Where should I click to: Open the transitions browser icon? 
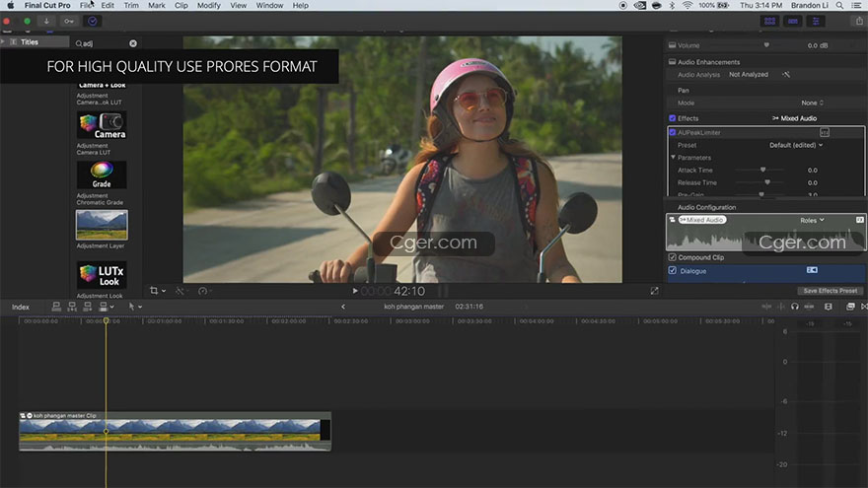pyautogui.click(x=864, y=307)
